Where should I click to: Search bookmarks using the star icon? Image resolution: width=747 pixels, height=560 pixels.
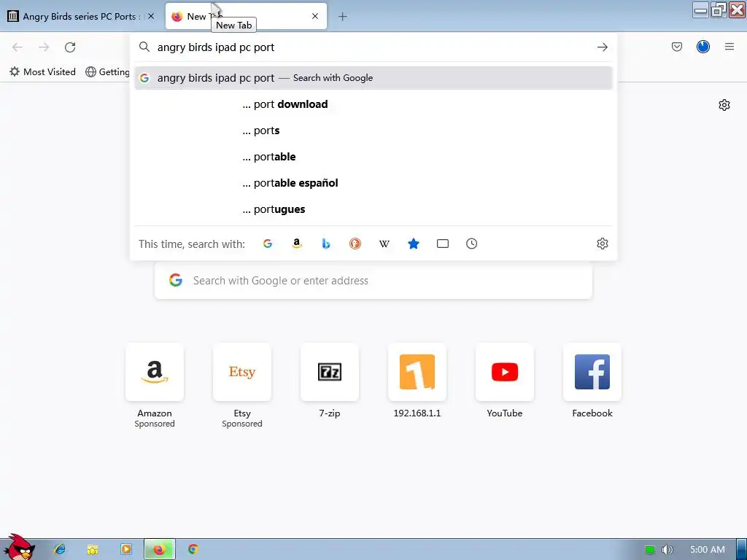coord(414,244)
